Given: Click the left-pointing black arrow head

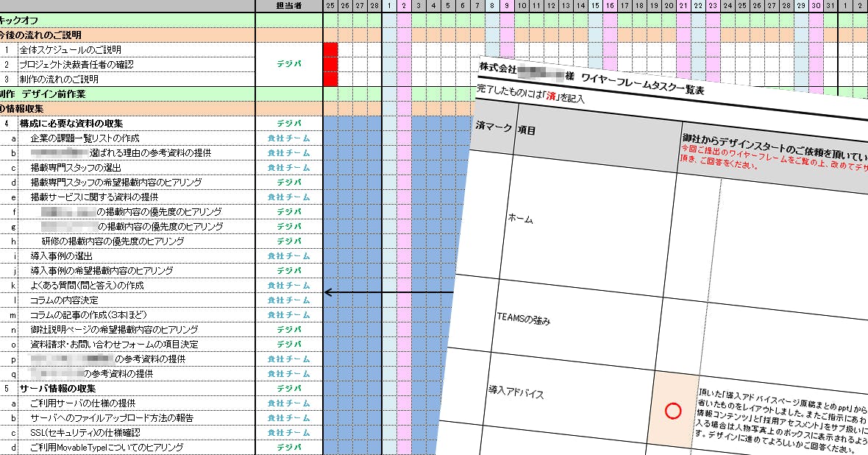Looking at the screenshot, I should [329, 292].
